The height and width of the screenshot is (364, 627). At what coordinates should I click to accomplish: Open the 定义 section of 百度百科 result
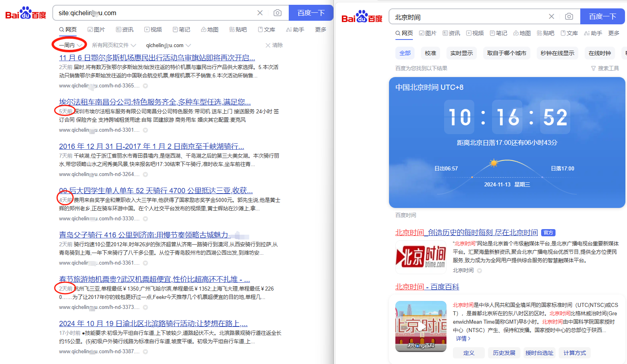click(x=469, y=353)
